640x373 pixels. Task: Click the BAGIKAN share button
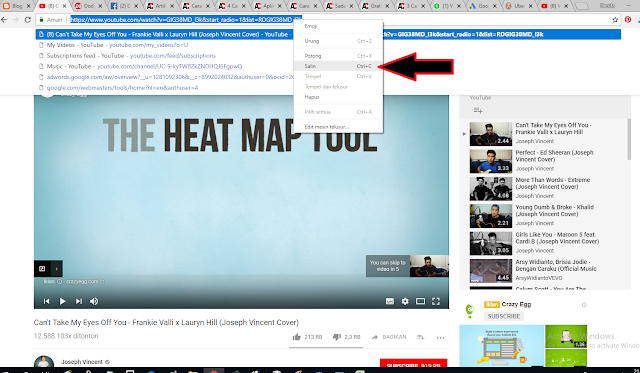point(389,337)
